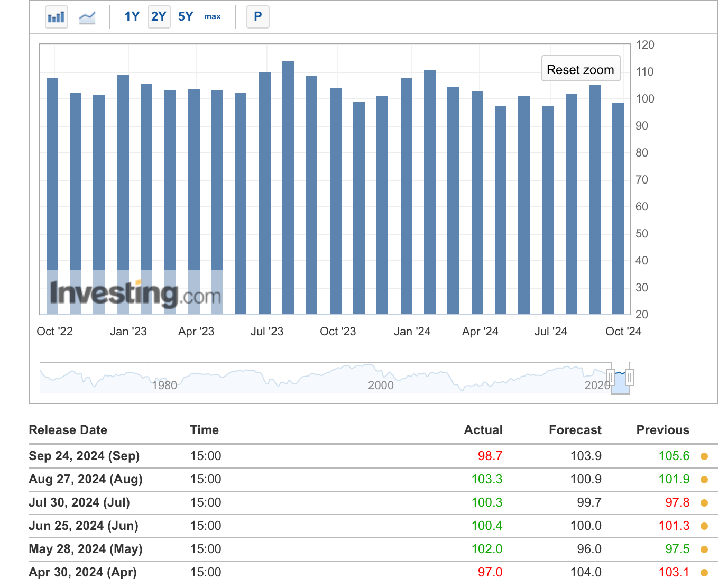The image size is (728, 587).
Task: Click the actual value 103.3
Action: tap(487, 479)
